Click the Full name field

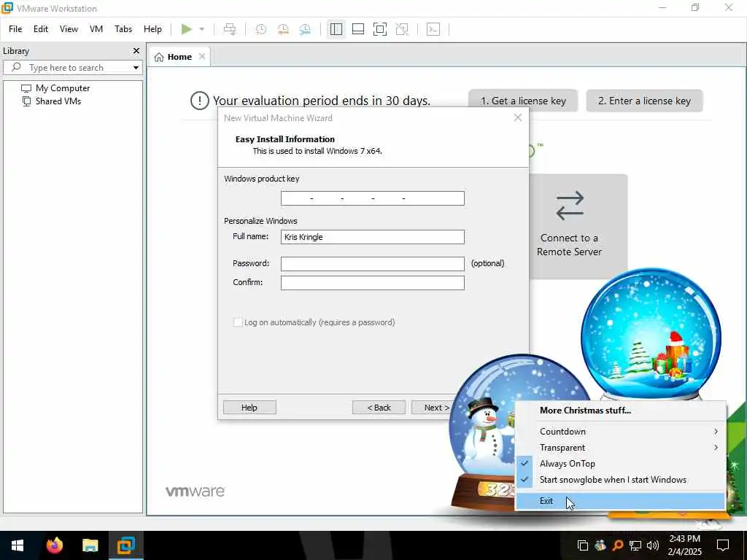pos(373,237)
